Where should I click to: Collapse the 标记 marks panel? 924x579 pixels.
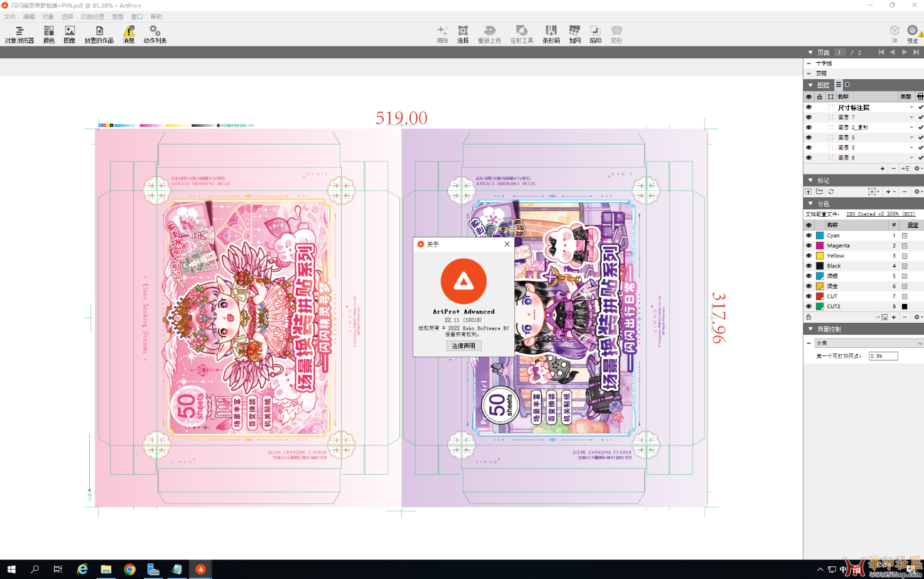810,180
